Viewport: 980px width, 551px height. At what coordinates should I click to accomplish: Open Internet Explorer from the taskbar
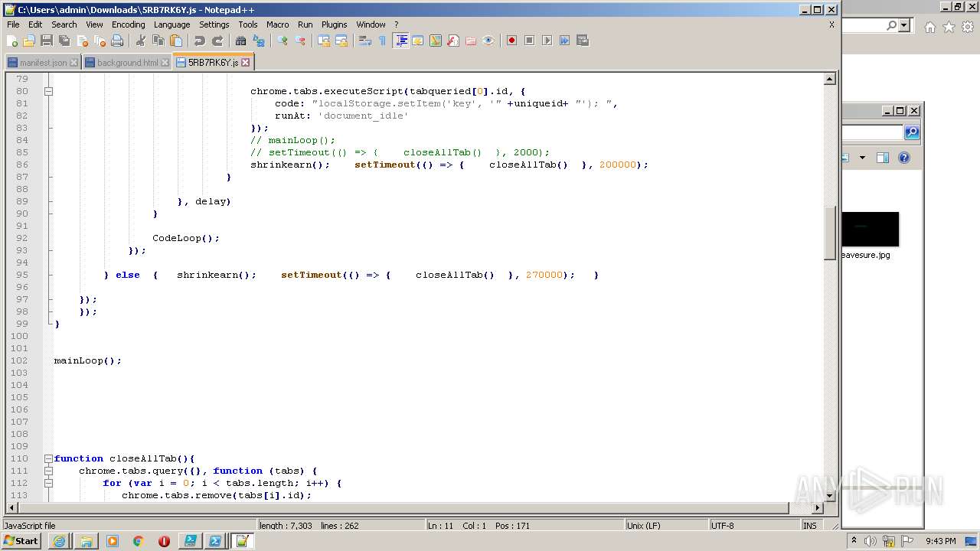click(x=60, y=541)
